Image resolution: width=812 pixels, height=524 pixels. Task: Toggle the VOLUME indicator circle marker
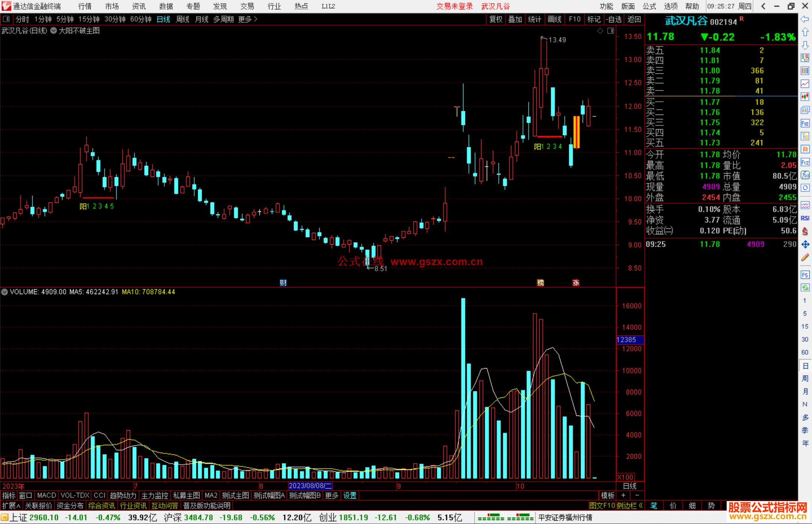pos(5,292)
